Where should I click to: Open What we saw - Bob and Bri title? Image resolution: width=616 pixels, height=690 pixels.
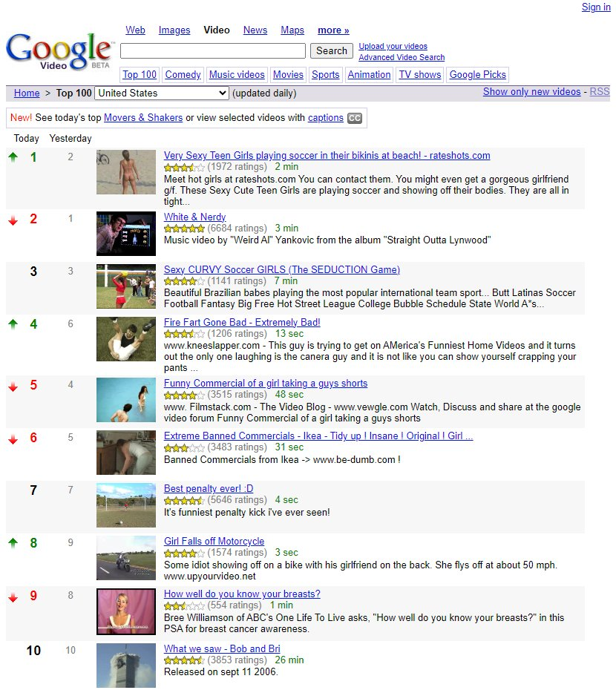point(222,649)
